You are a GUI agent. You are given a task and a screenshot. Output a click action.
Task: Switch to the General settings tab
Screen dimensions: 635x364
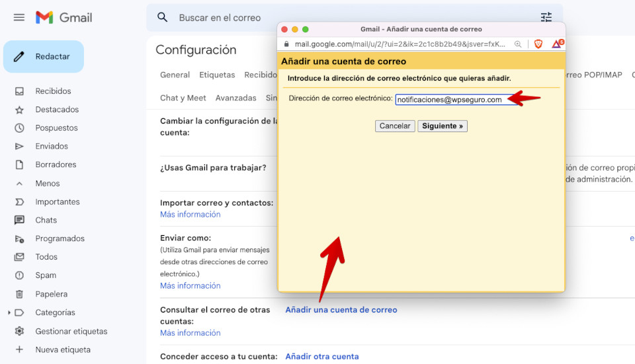tap(175, 75)
